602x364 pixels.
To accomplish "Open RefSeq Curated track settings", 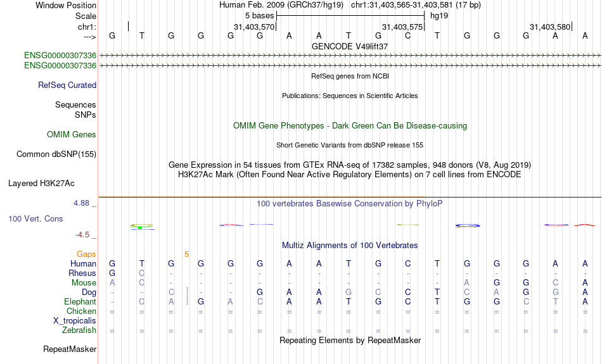I will point(67,85).
